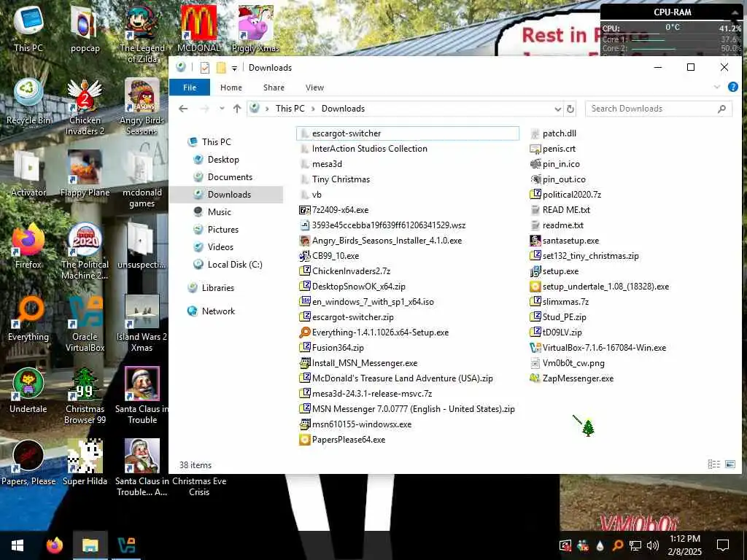Open the notification center icon
747x560 pixels.
[x=723, y=545]
